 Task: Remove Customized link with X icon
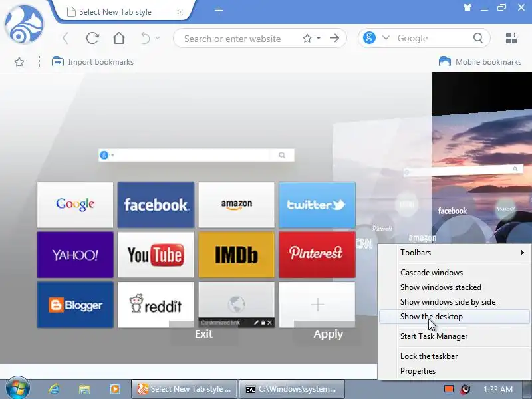270,323
